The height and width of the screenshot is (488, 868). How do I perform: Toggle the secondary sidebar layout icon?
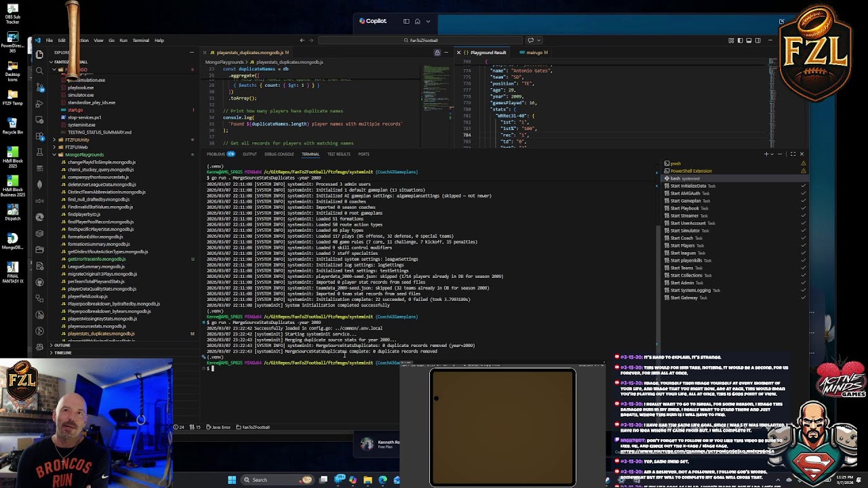click(757, 41)
